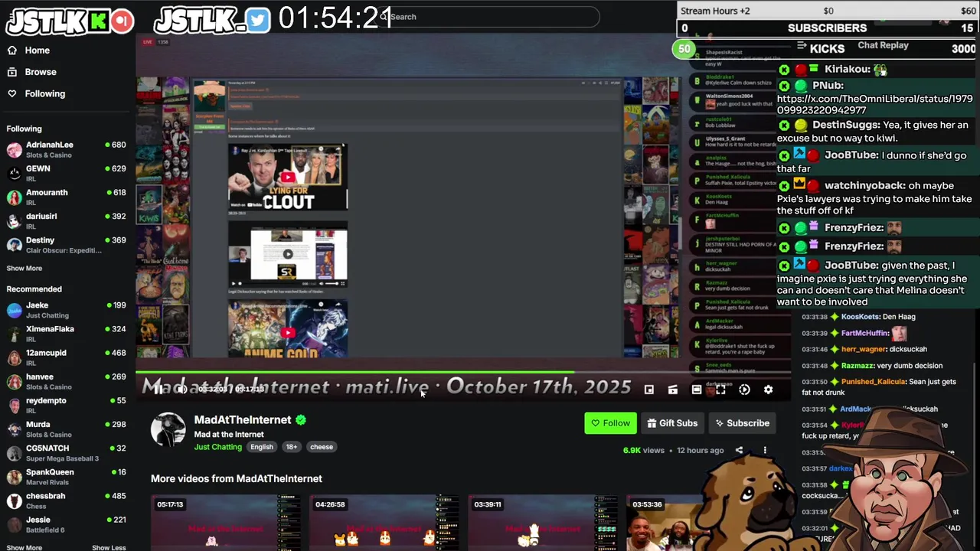Click the 'Anime Gold' video embed
Screen dimensions: 980x551
click(288, 329)
